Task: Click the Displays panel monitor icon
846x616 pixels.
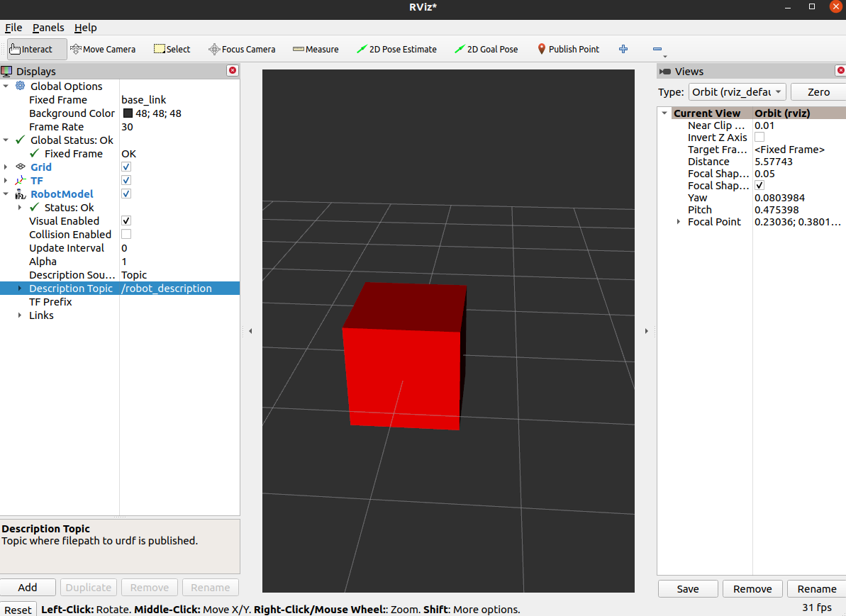Action: pyautogui.click(x=6, y=71)
